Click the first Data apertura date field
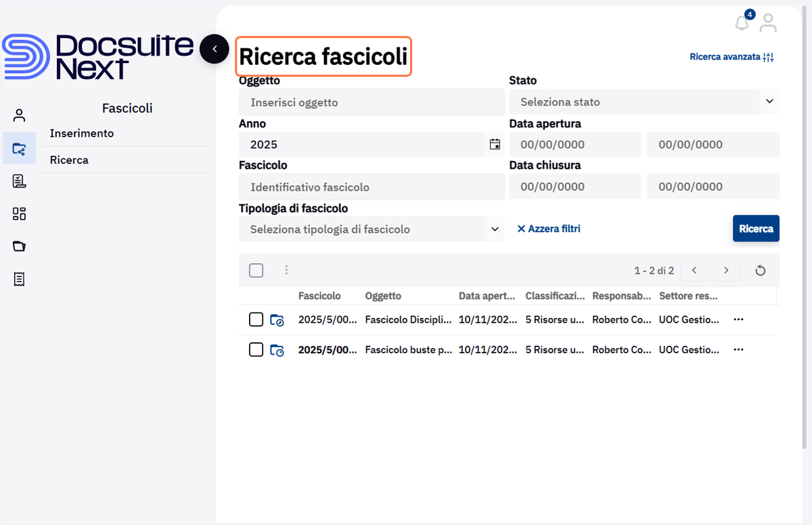812x525 pixels. [x=575, y=144]
